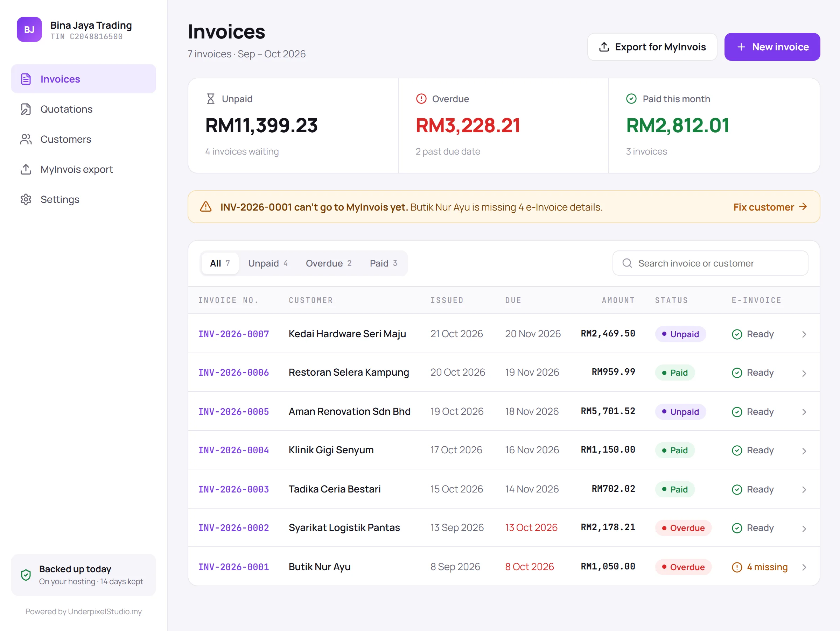Click the Overdue status badge for INV-2026-0002

tap(683, 528)
